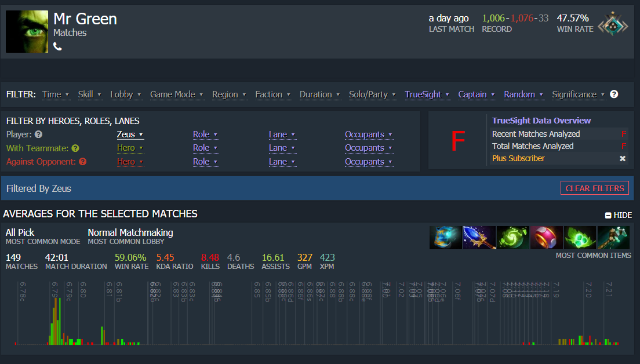Open the Against Opponent Occupants dropdown
Viewport: 640px width, 364px height.
(369, 162)
